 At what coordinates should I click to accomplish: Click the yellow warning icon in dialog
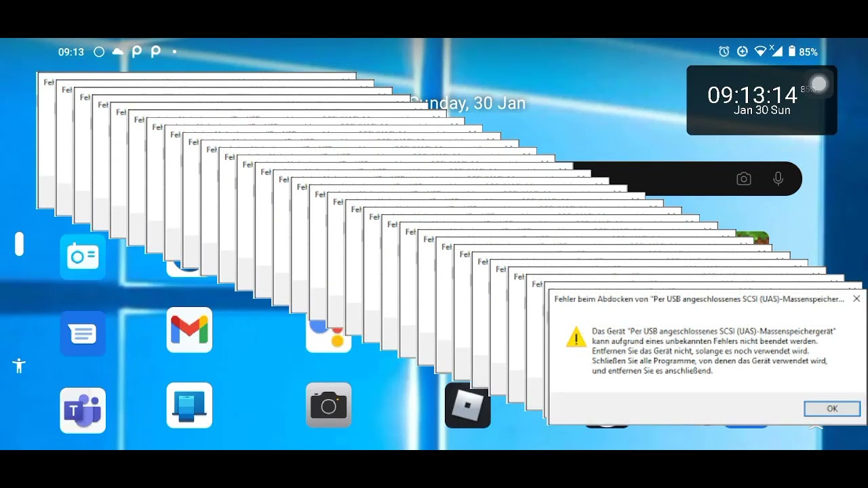(576, 337)
